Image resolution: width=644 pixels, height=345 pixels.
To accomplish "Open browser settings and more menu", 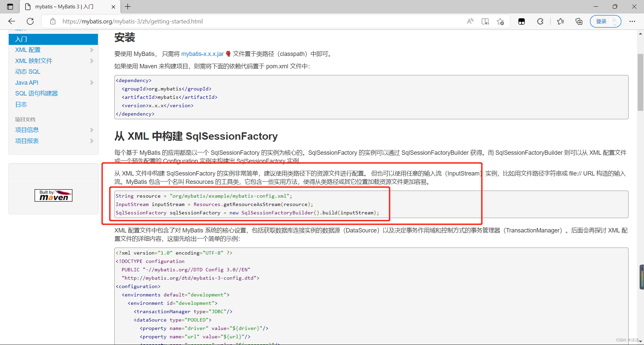I will (x=632, y=21).
